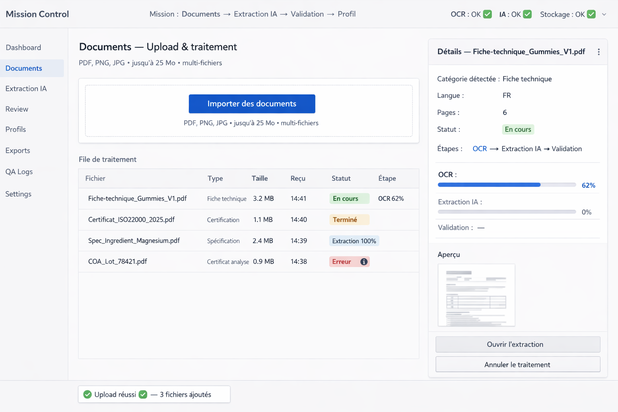Viewport: 618px width, 412px height.
Task: Click Annuler le traitement button
Action: pos(517,365)
